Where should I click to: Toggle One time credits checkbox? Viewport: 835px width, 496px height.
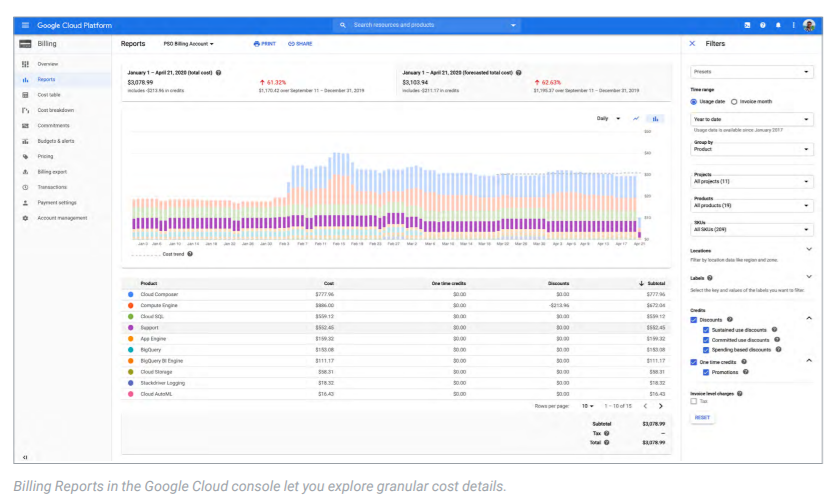[693, 362]
